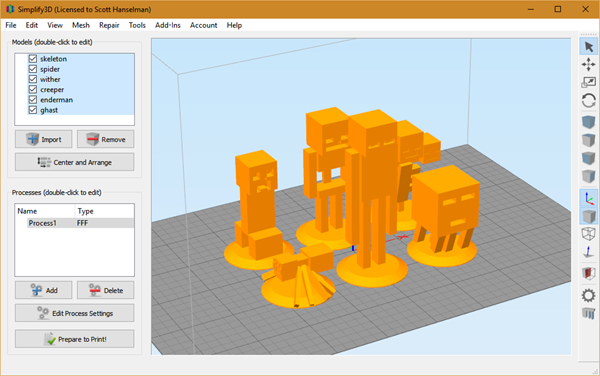Open the machine control panel gear

point(589,295)
